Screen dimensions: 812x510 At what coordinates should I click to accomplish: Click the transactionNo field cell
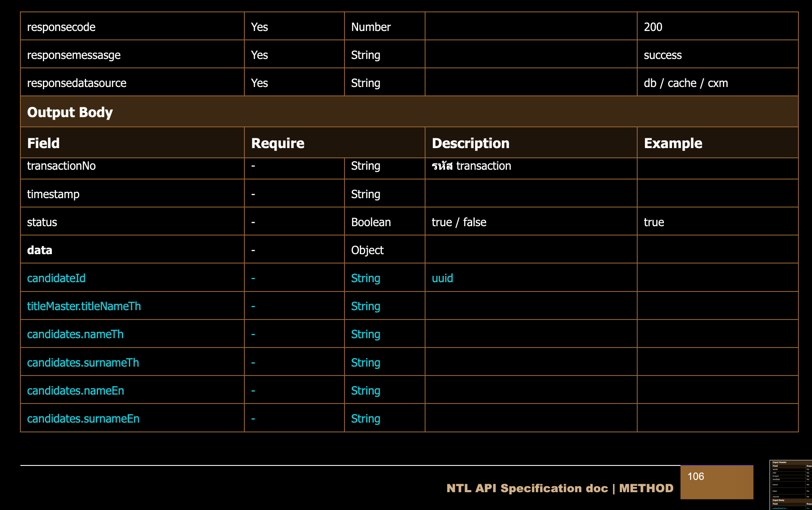tap(61, 166)
